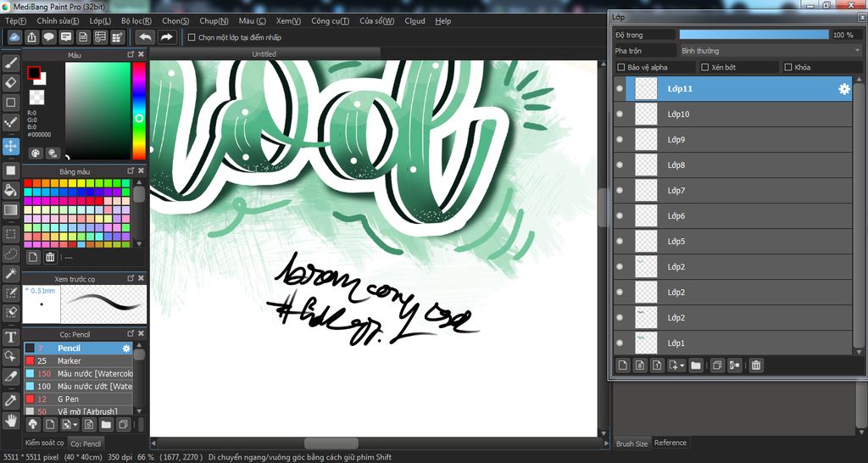The width and height of the screenshot is (868, 463).
Task: Select the Bucket fill tool
Action: point(10,191)
